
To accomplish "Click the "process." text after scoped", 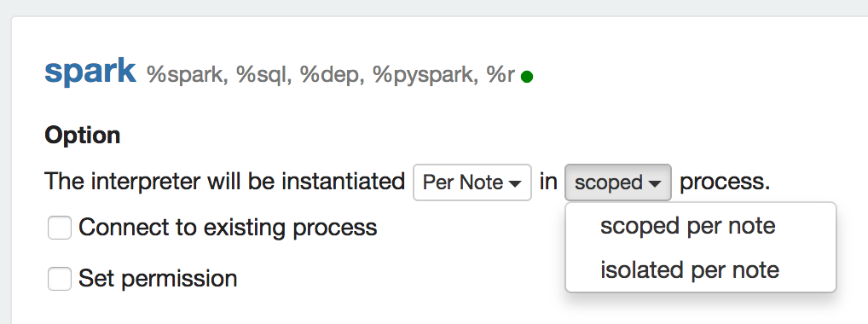I will pos(725,182).
